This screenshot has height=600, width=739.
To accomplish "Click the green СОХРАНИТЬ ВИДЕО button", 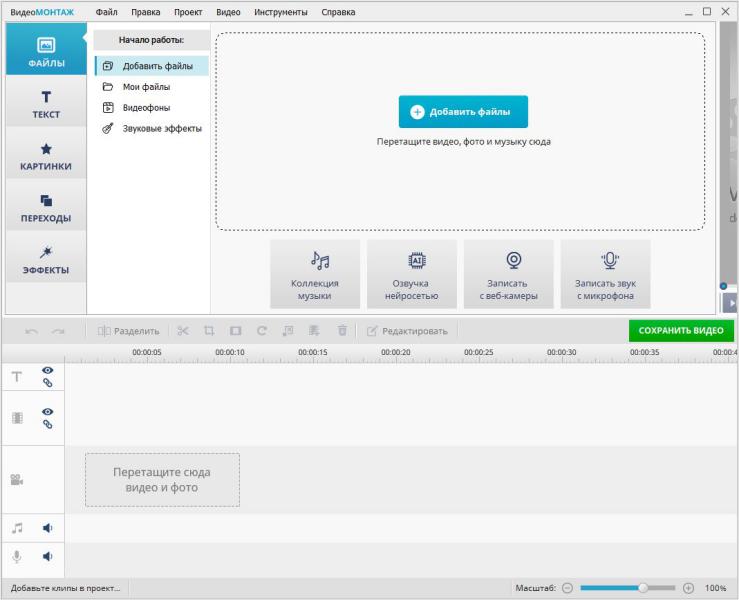I will pos(681,330).
